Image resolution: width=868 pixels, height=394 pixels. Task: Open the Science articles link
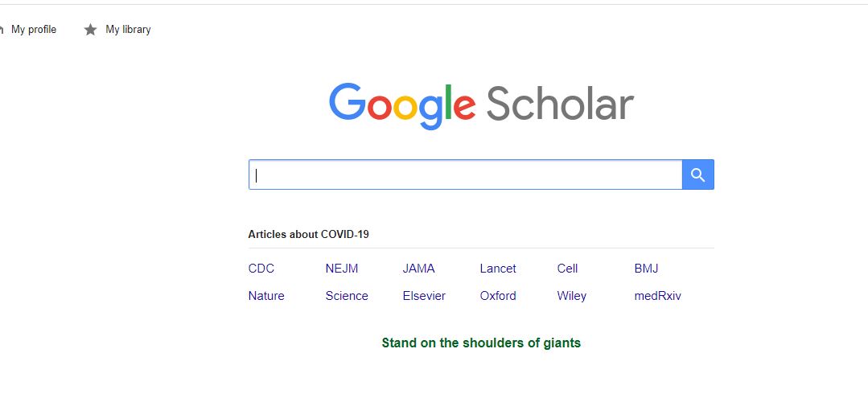347,296
